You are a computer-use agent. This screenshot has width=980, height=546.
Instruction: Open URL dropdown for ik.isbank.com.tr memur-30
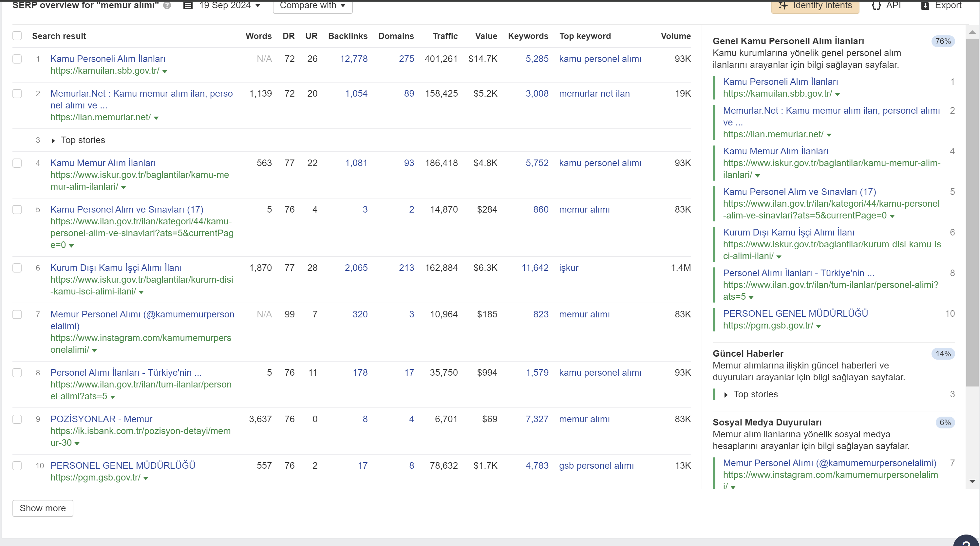[77, 444]
